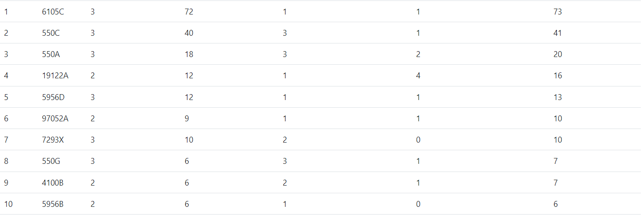Select the 19122A entry
This screenshot has height=215, width=644.
coord(55,76)
